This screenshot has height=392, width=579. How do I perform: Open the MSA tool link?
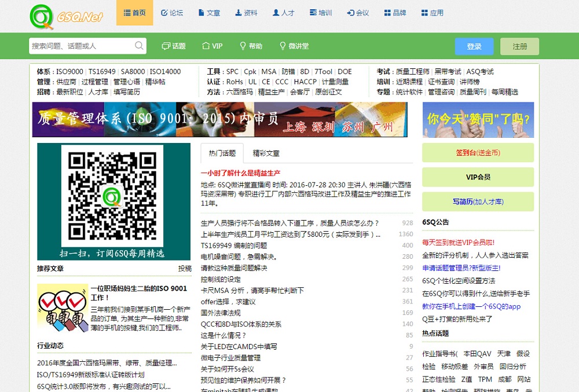pos(269,72)
